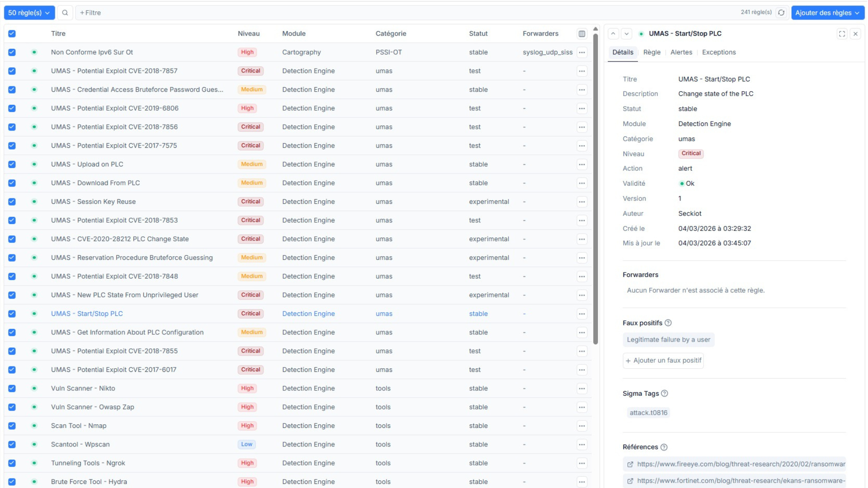The image size is (868, 488).
Task: Open the column settings icon above the Forwarders column
Action: [582, 33]
